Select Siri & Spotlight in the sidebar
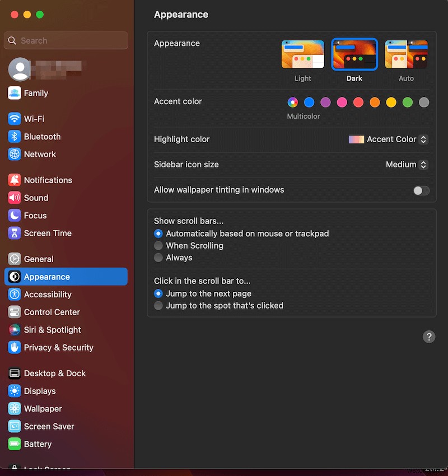Screen dimensions: 448x476 click(53, 330)
